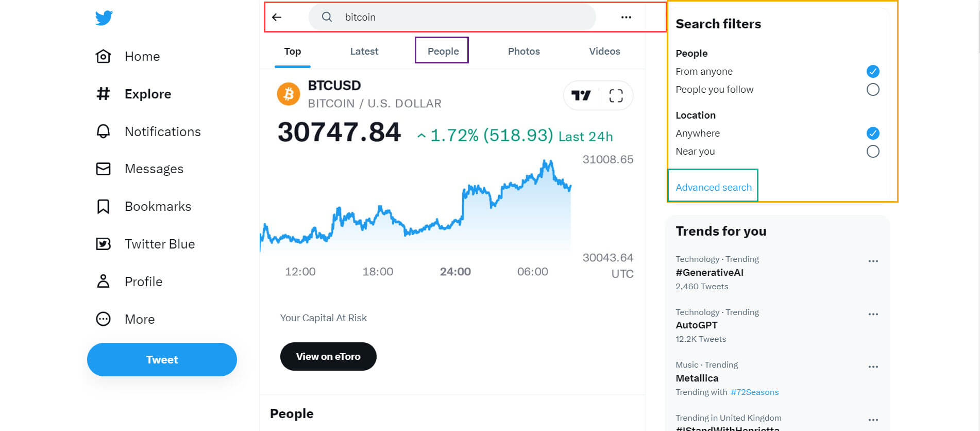Open the Bitcoin coin icon
This screenshot has width=980, height=431.
(x=289, y=94)
